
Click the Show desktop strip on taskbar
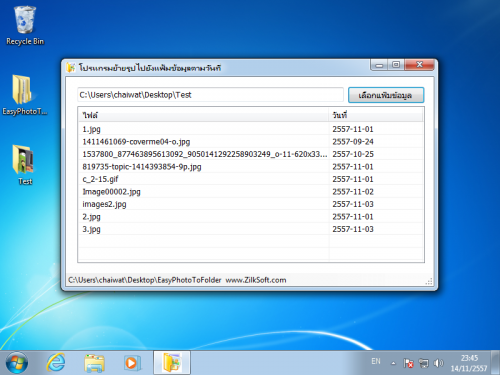pyautogui.click(x=495, y=363)
